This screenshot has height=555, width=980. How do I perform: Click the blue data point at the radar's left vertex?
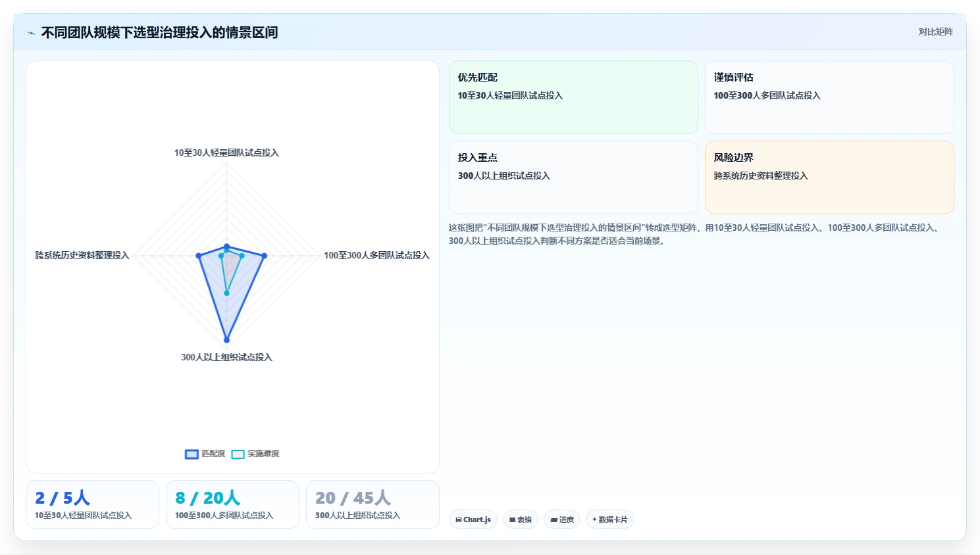pos(198,256)
